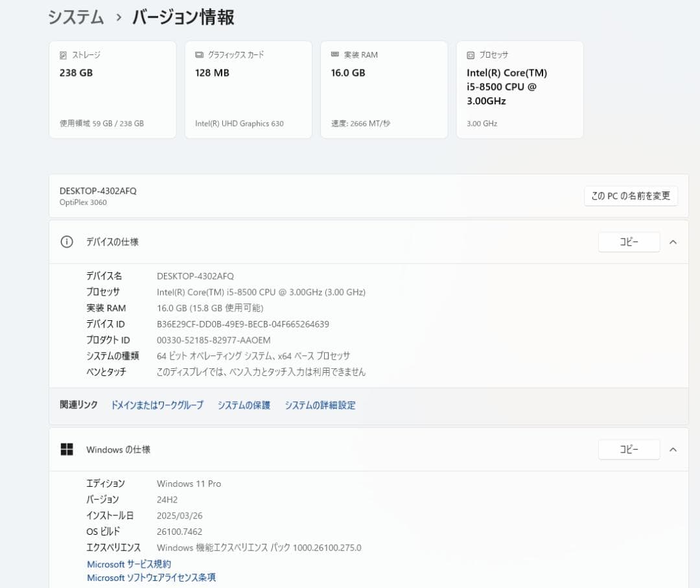Open Microsoft ソフトウェアライセンス条項 link
700x588 pixels.
tap(151, 577)
